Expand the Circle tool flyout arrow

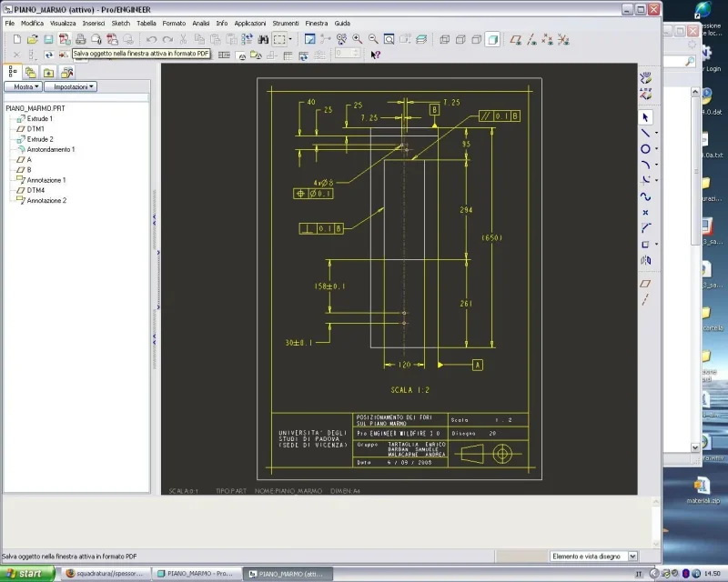coord(656,149)
